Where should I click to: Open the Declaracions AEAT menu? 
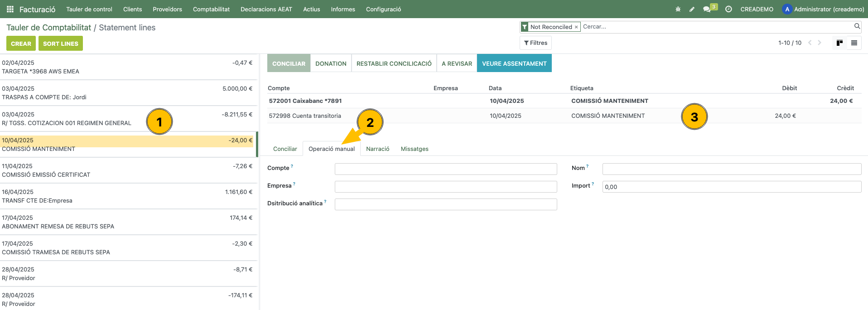coord(266,9)
